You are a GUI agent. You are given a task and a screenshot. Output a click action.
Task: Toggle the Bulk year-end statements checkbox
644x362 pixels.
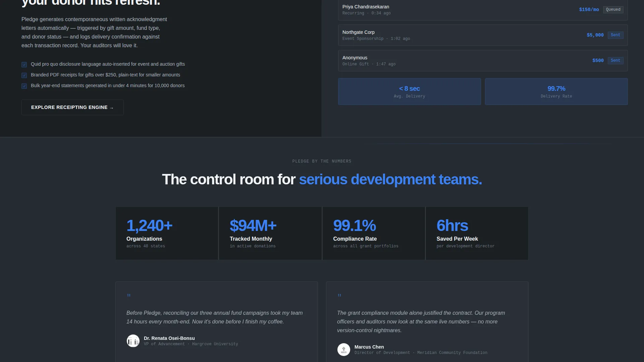click(x=24, y=86)
